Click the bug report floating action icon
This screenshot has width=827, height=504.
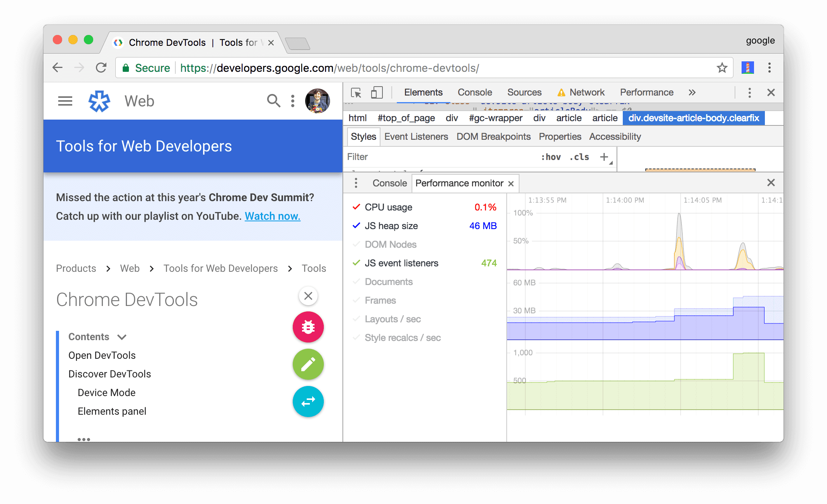click(x=308, y=327)
